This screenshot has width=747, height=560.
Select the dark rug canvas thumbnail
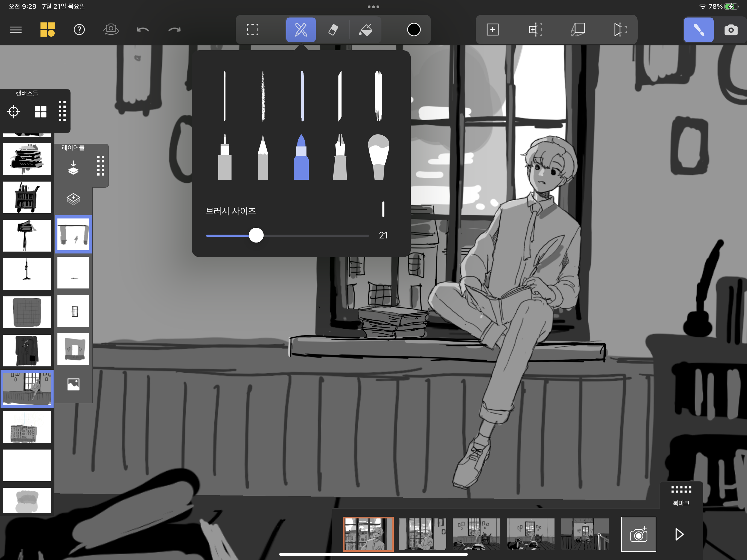(x=27, y=351)
